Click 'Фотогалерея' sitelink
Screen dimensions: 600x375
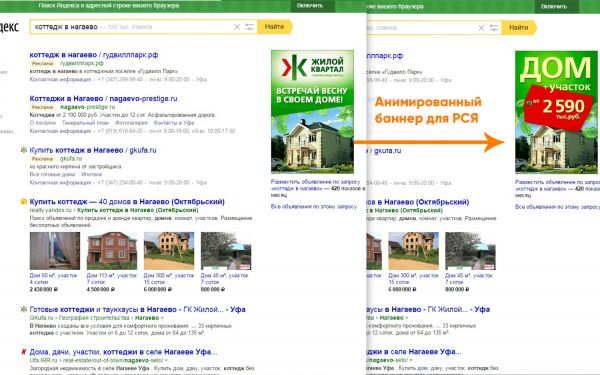click(131, 123)
